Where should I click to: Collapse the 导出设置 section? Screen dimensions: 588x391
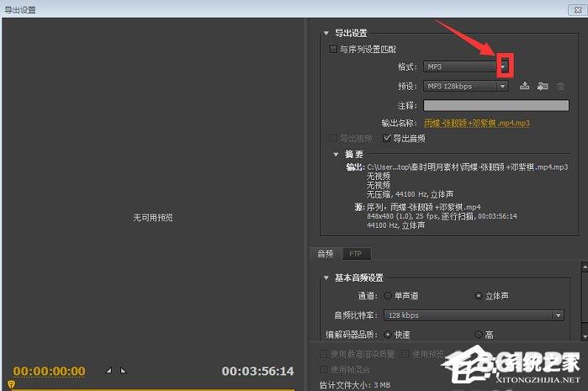(326, 33)
